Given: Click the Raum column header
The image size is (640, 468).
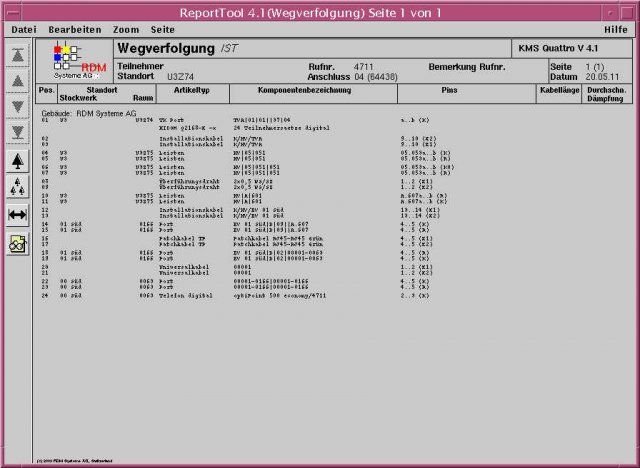Looking at the screenshot, I should pyautogui.click(x=143, y=98).
